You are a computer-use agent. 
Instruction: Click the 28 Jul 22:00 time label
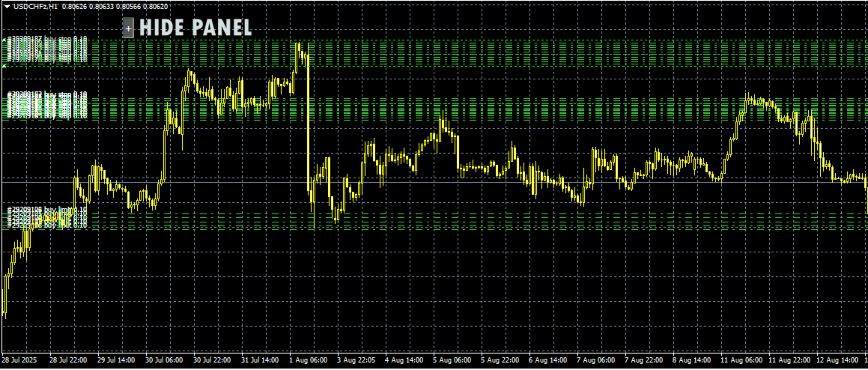pos(68,360)
